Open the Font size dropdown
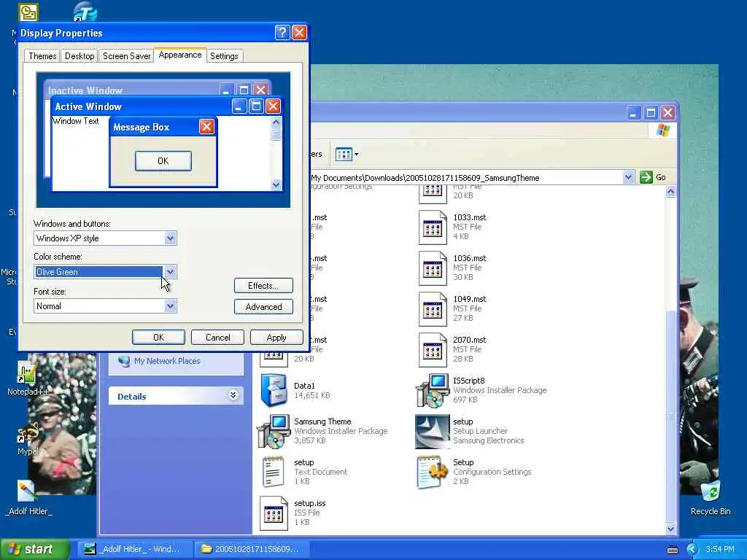Viewport: 747px width, 560px height. tap(170, 306)
